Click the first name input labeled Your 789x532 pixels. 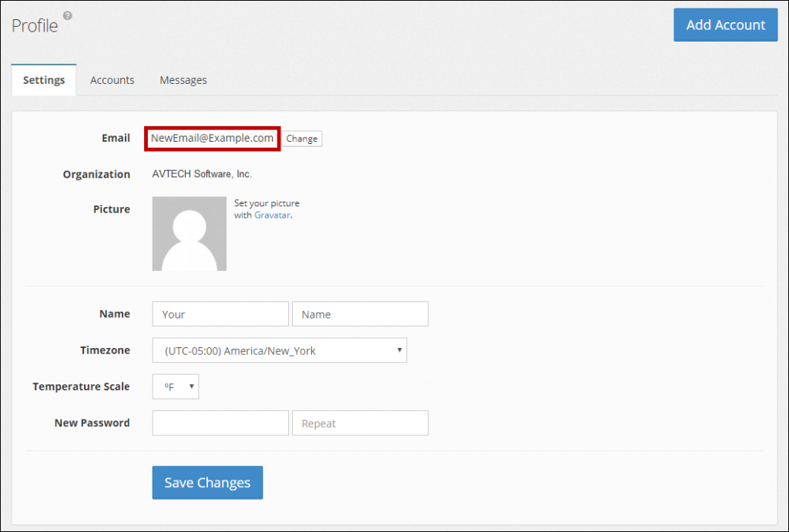pos(220,313)
